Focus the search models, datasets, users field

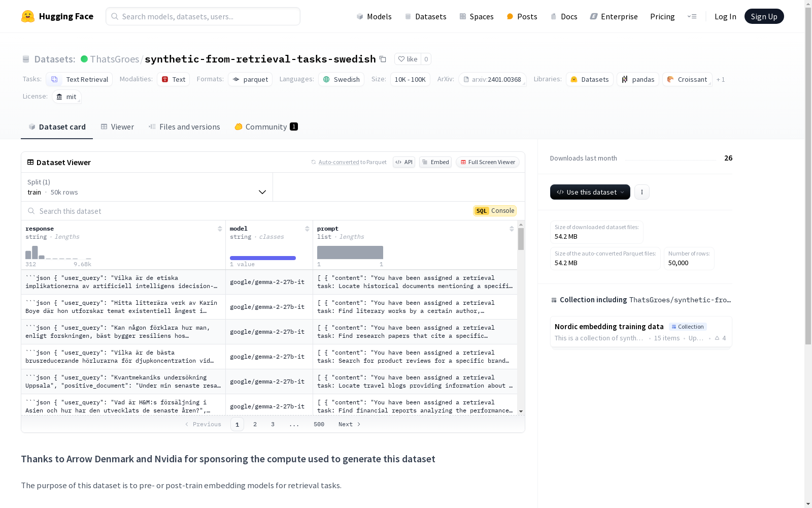203,16
